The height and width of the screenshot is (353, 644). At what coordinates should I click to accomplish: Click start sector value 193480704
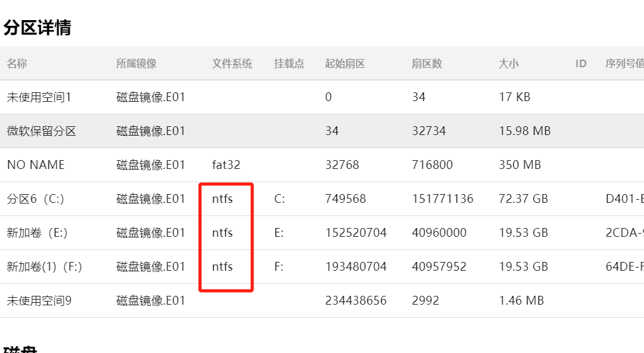click(356, 267)
